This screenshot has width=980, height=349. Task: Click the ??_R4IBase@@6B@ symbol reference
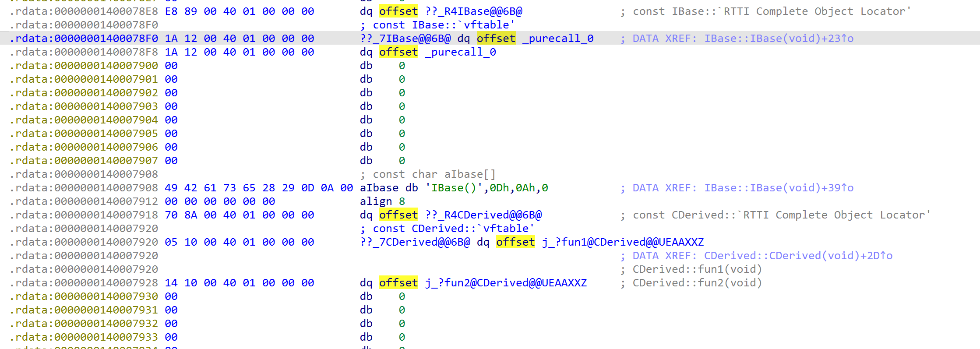tap(474, 11)
